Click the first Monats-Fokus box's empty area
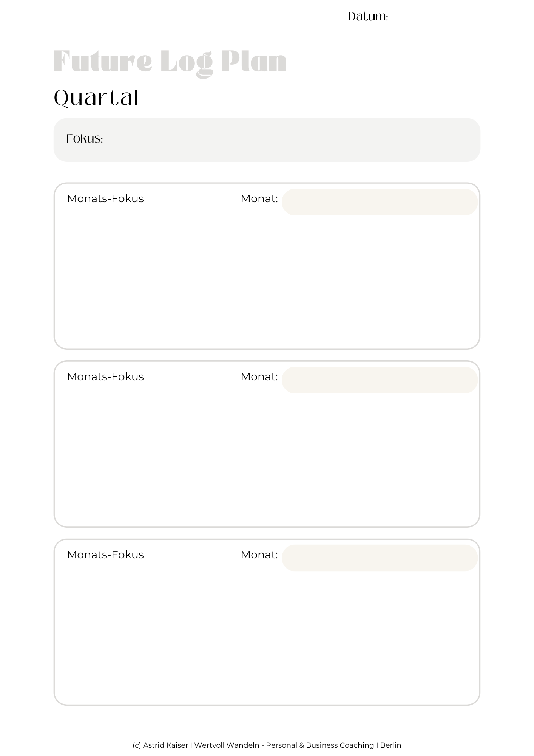Image resolution: width=534 pixels, height=756 pixels. click(267, 282)
